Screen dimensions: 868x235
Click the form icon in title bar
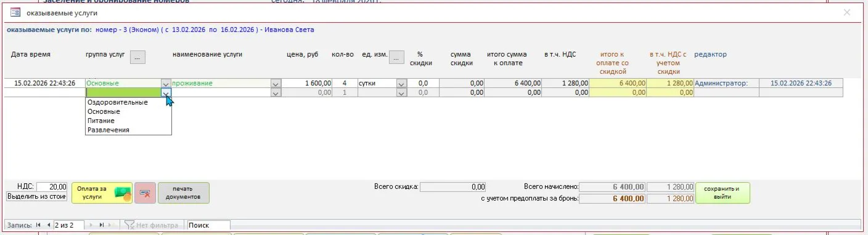click(15, 12)
